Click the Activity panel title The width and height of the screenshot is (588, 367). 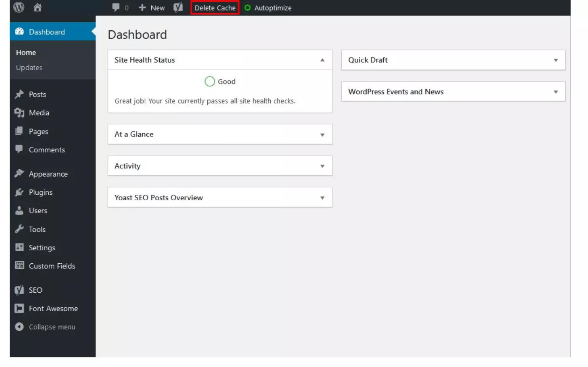click(x=127, y=166)
